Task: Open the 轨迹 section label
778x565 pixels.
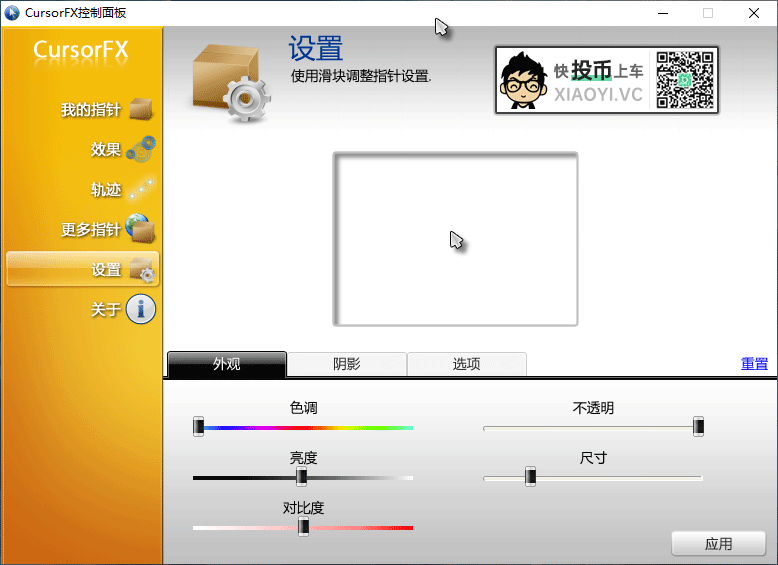Action: tap(106, 189)
